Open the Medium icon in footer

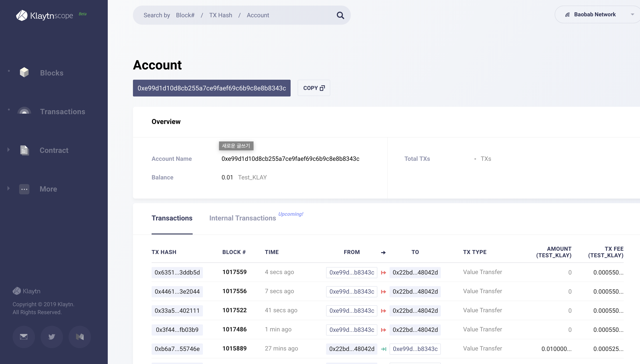[x=80, y=337]
